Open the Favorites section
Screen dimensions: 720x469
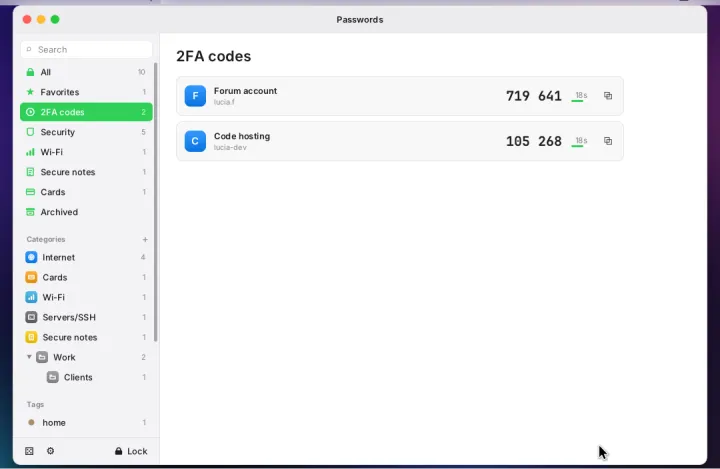click(x=86, y=92)
